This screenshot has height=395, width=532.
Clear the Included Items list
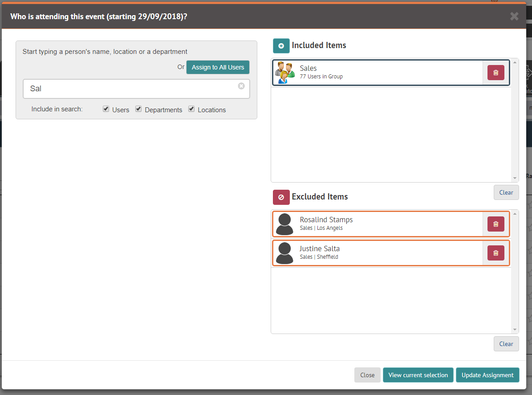[506, 192]
